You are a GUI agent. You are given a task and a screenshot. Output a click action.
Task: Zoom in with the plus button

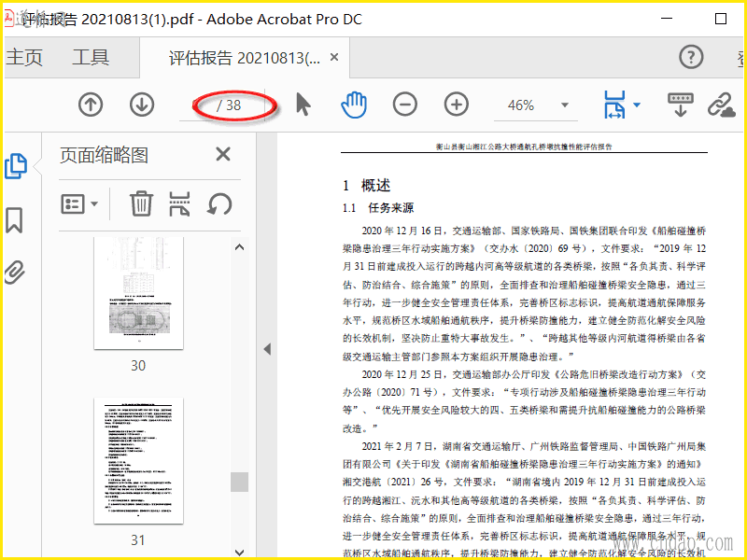[457, 105]
